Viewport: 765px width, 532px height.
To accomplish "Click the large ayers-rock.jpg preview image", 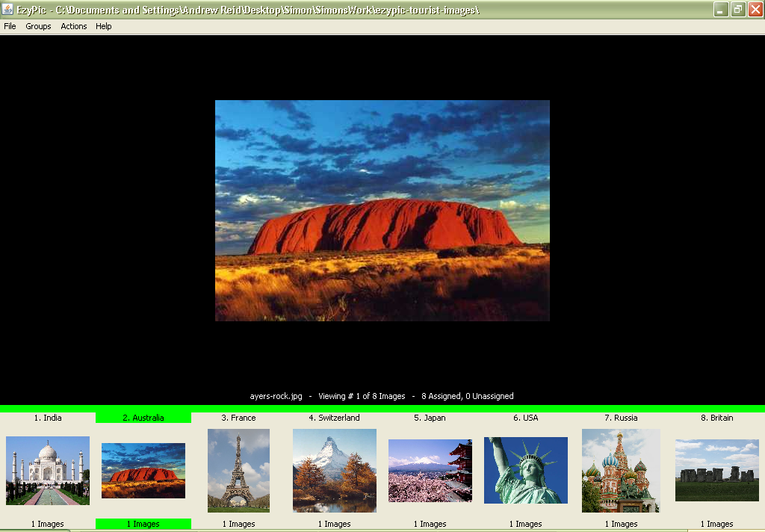I will [x=382, y=210].
